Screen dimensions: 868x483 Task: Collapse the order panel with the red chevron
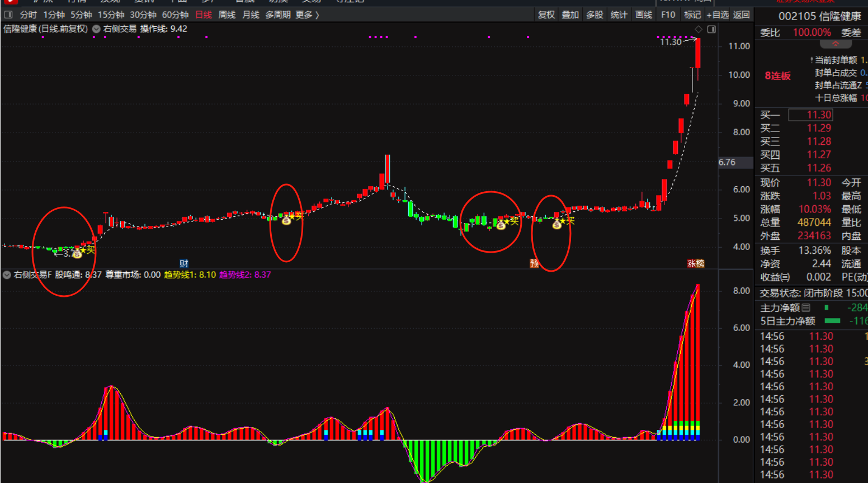click(x=835, y=44)
